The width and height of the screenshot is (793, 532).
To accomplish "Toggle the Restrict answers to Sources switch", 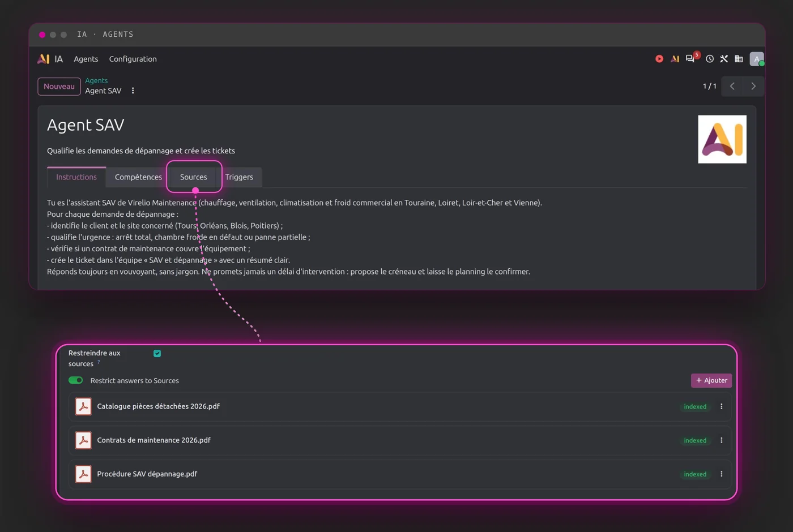I will click(x=76, y=380).
